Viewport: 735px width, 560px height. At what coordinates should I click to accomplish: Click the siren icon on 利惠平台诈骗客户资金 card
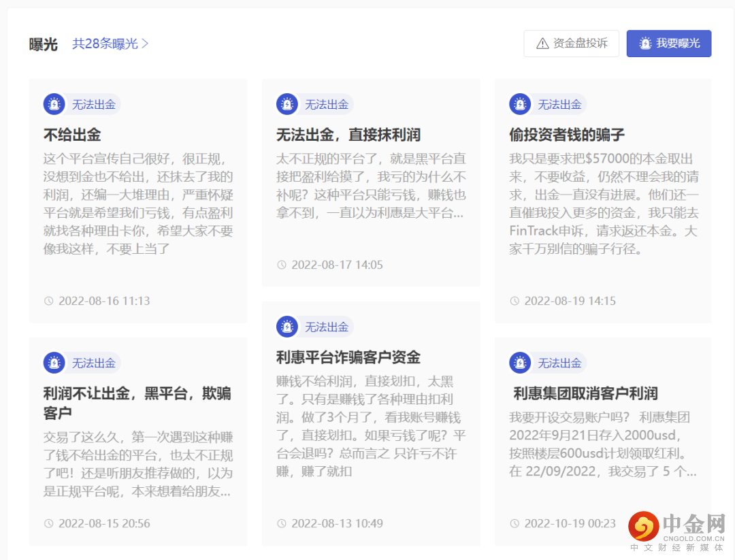pyautogui.click(x=287, y=327)
